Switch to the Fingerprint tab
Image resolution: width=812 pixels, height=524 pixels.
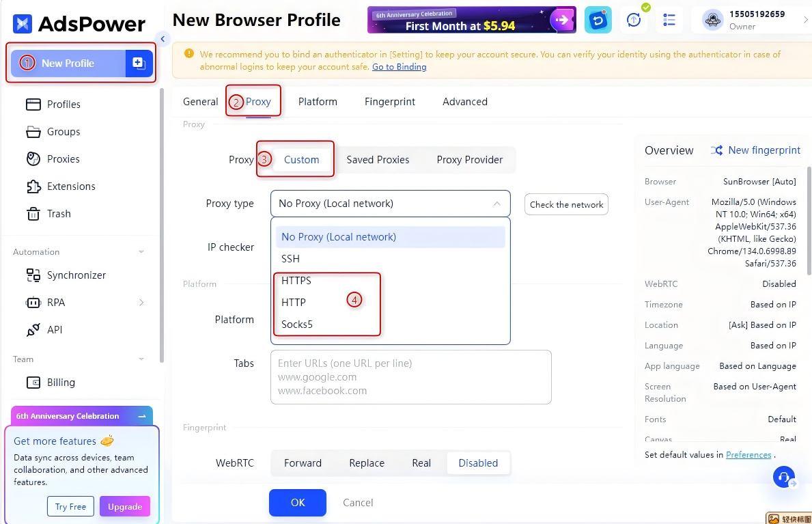coord(390,102)
